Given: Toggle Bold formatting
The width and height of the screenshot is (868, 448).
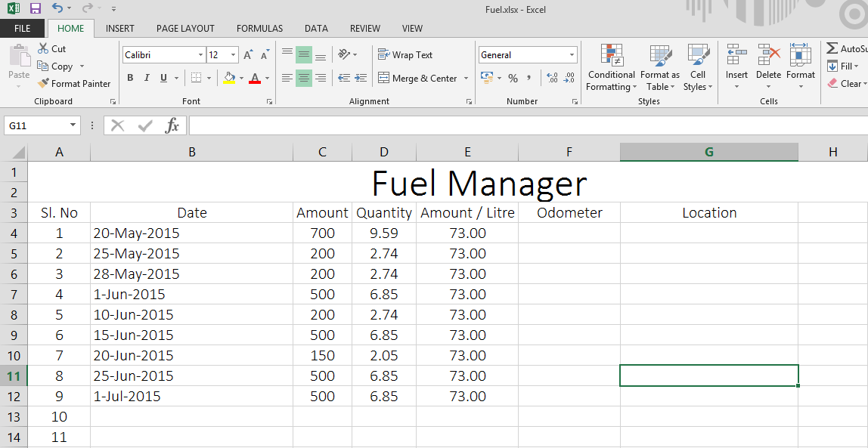Looking at the screenshot, I should point(130,78).
